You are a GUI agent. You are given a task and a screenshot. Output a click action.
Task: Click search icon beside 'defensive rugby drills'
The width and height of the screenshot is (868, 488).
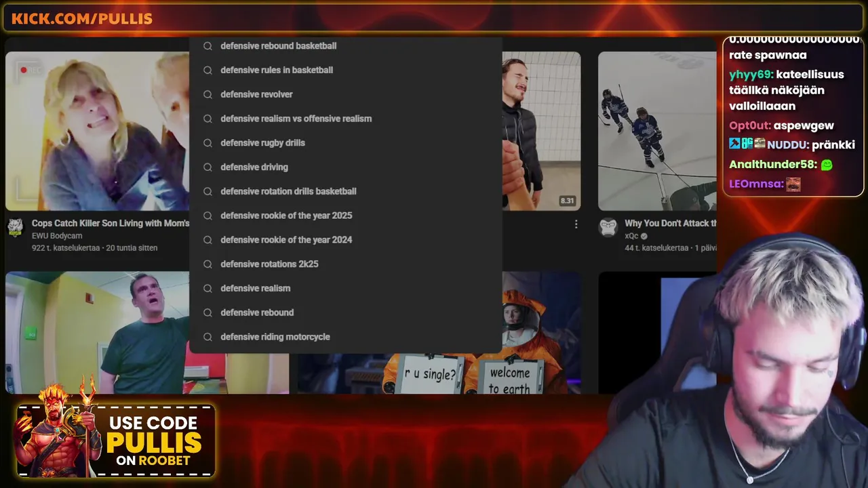point(208,143)
